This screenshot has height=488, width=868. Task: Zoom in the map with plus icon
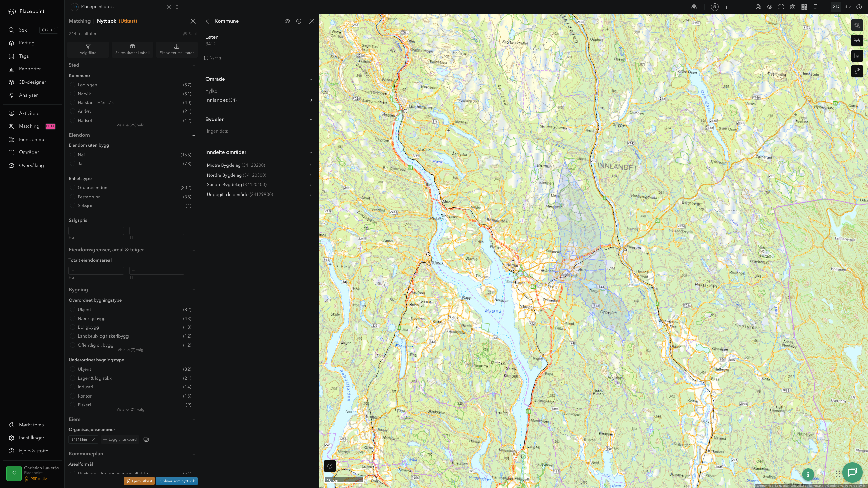click(726, 7)
